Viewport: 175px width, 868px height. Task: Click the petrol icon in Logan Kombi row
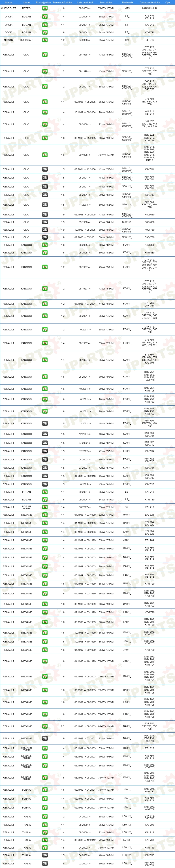pyautogui.click(x=45, y=507)
